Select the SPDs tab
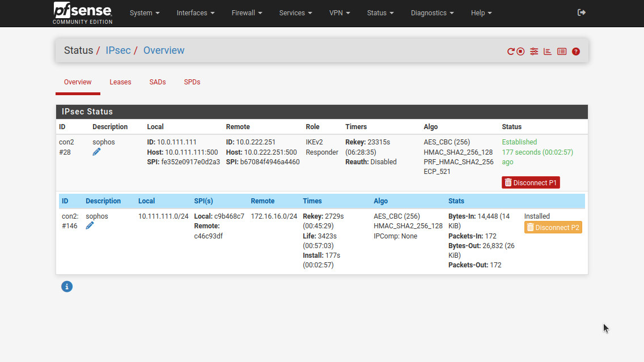Image resolution: width=644 pixels, height=362 pixels. pyautogui.click(x=192, y=82)
